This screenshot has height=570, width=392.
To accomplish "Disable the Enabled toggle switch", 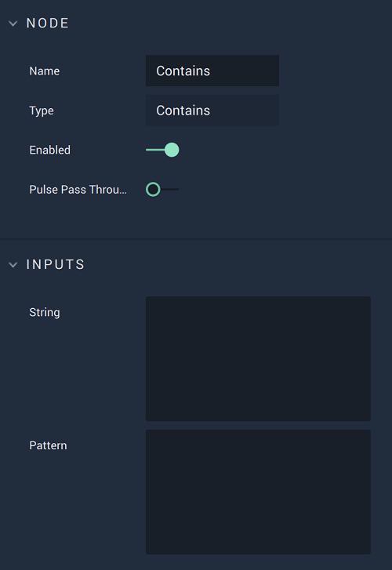I will click(x=162, y=150).
